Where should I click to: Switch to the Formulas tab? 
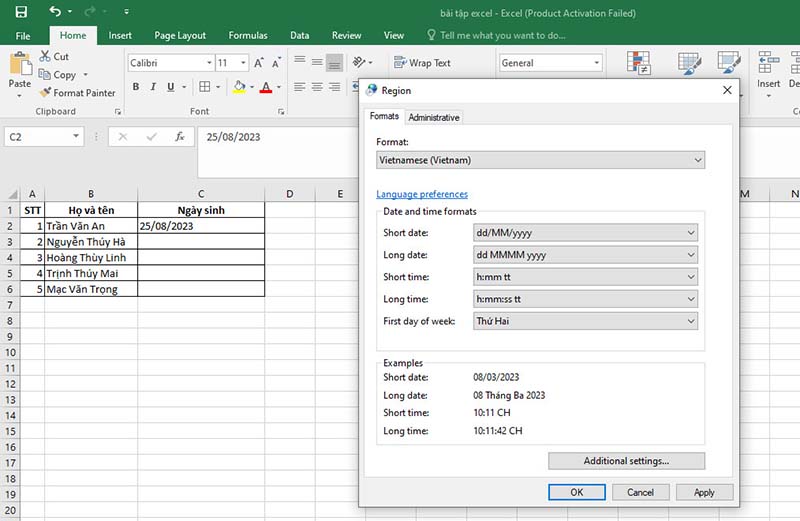pos(248,35)
